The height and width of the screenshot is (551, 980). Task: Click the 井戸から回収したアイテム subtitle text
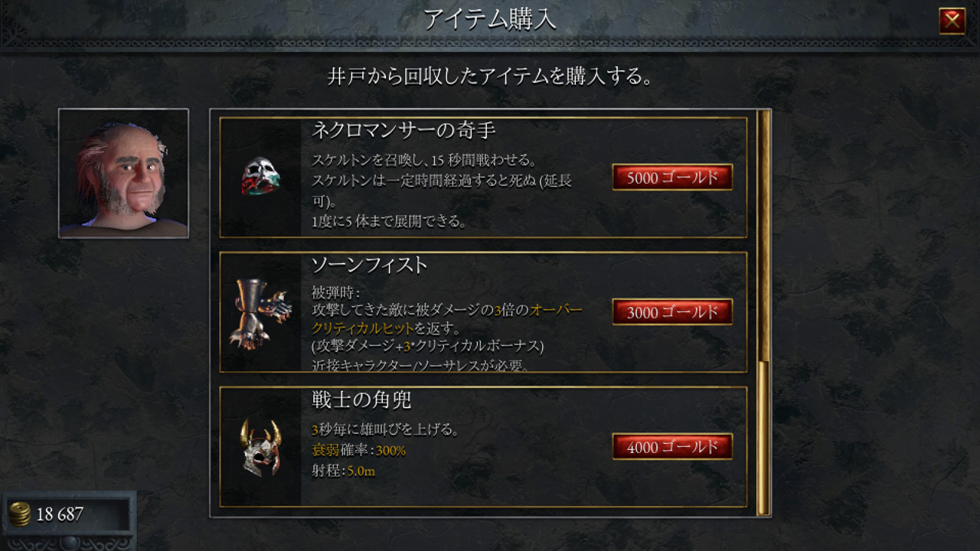[x=490, y=77]
